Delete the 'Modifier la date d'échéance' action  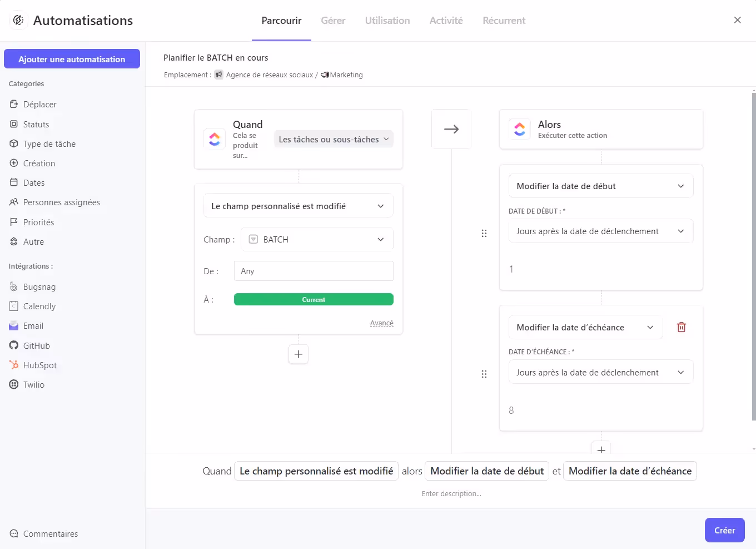[x=681, y=327]
